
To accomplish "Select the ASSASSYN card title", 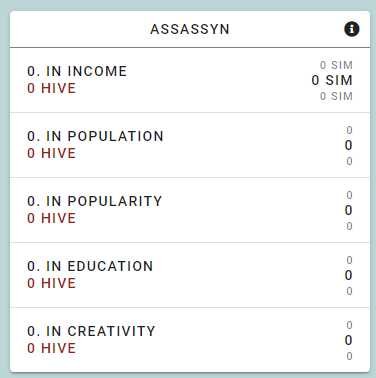I will click(190, 29).
